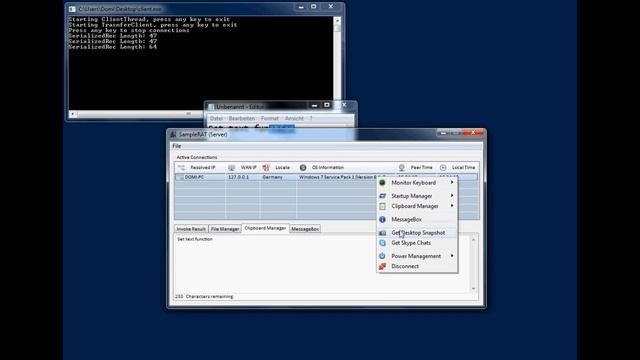Click the green Monitor Keyboard icon
The width and height of the screenshot is (640, 360).
[382, 182]
